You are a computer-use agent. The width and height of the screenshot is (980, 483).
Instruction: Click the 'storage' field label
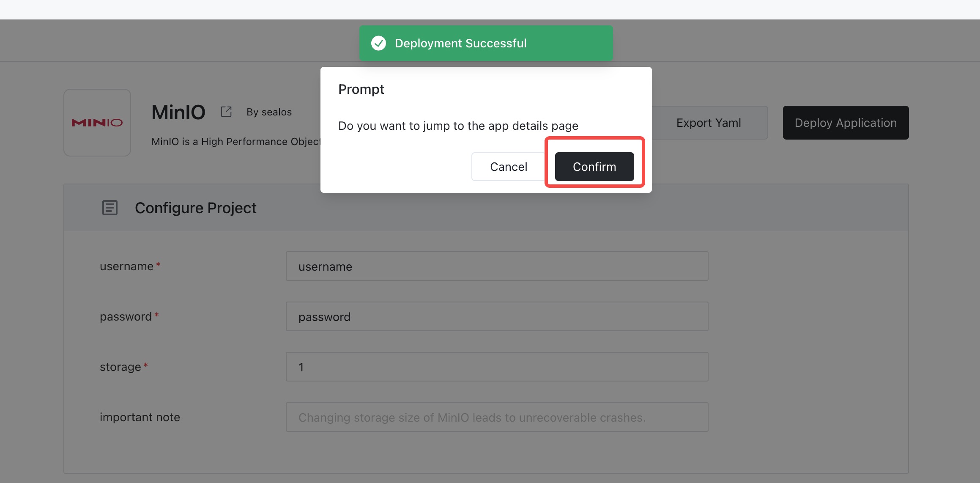(x=120, y=367)
